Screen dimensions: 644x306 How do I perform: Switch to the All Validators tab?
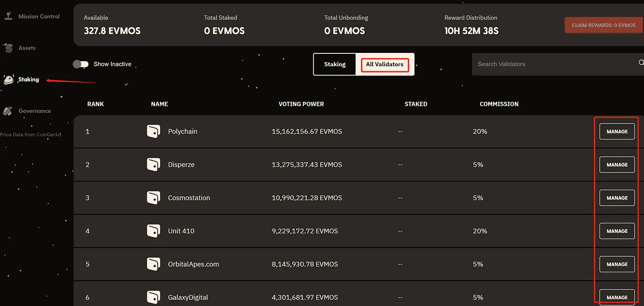click(x=385, y=64)
